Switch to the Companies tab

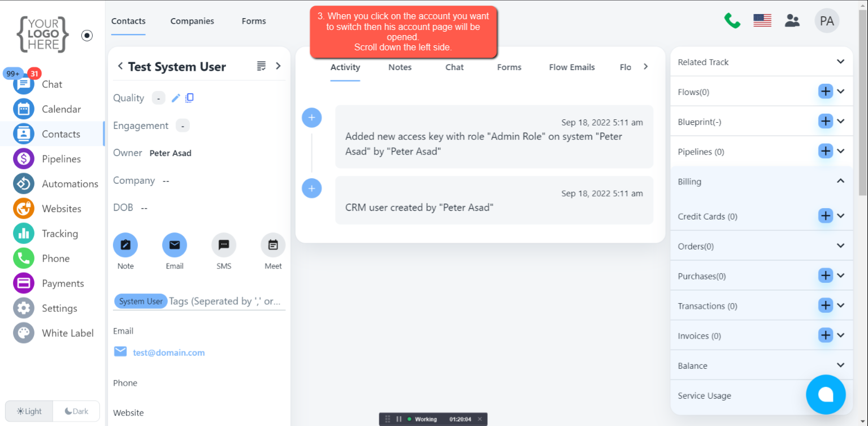(x=192, y=21)
